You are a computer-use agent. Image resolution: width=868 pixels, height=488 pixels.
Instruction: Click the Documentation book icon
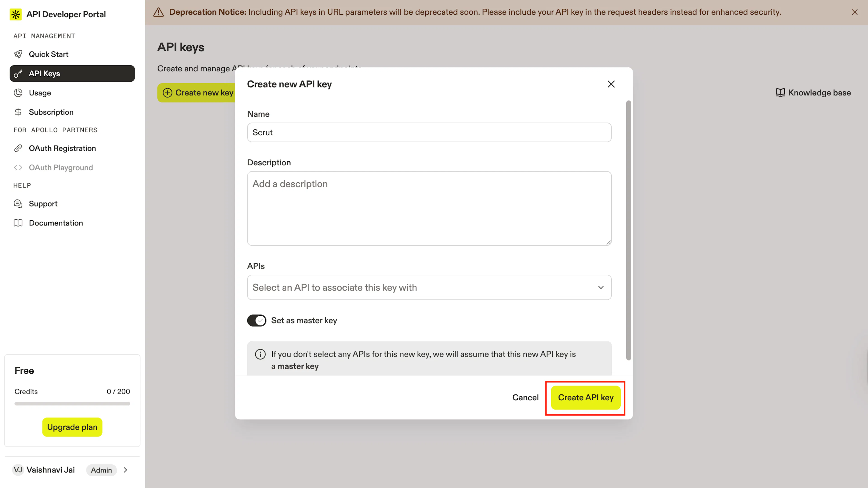coord(18,223)
